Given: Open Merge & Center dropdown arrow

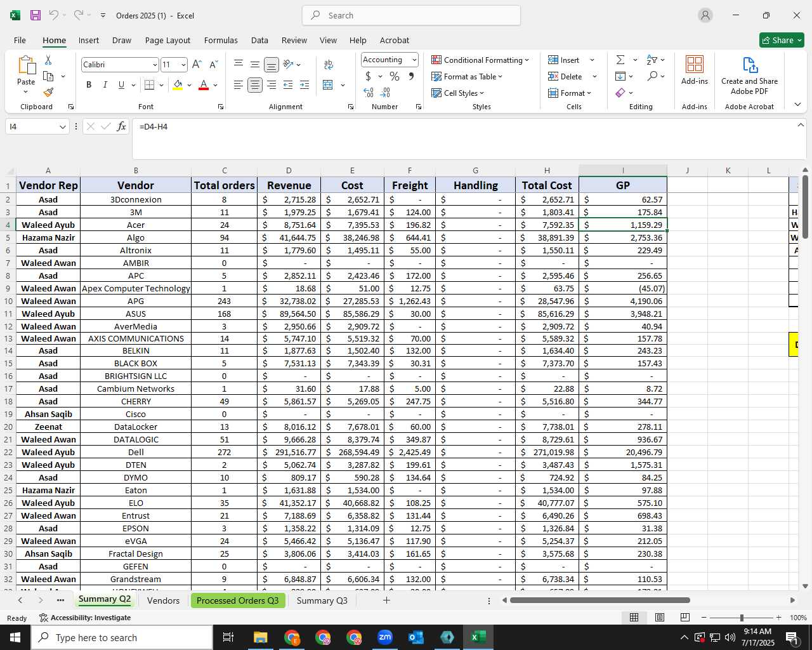Looking at the screenshot, I should click(343, 85).
